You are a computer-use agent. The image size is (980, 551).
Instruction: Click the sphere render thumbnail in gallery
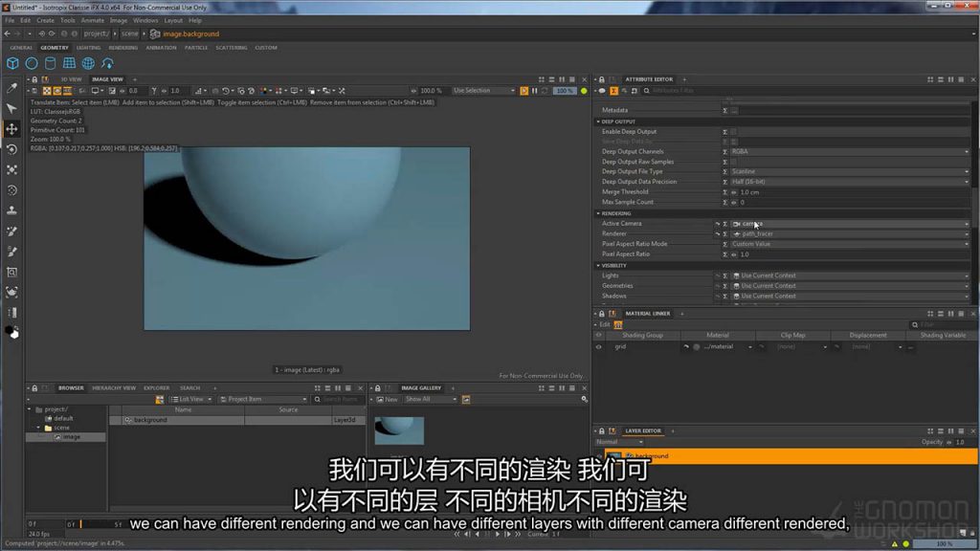pyautogui.click(x=399, y=430)
